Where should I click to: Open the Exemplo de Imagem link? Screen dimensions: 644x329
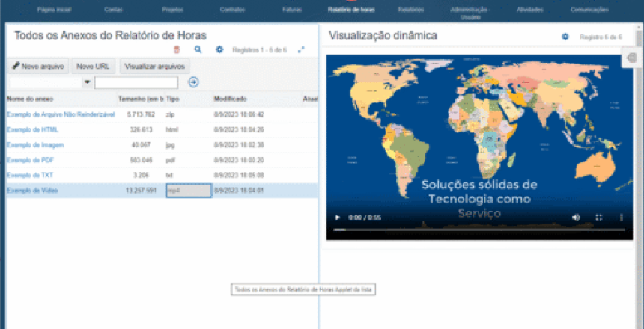(x=36, y=145)
